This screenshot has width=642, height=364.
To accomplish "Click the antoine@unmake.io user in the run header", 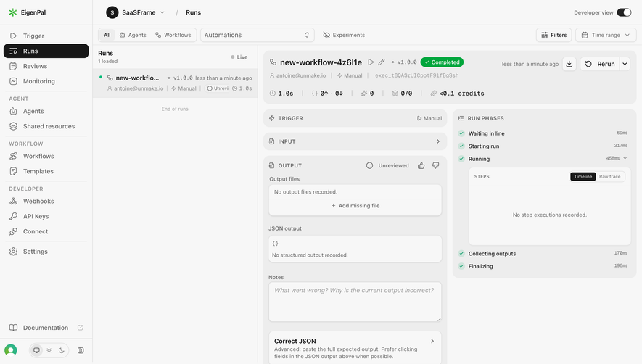I will (x=297, y=75).
